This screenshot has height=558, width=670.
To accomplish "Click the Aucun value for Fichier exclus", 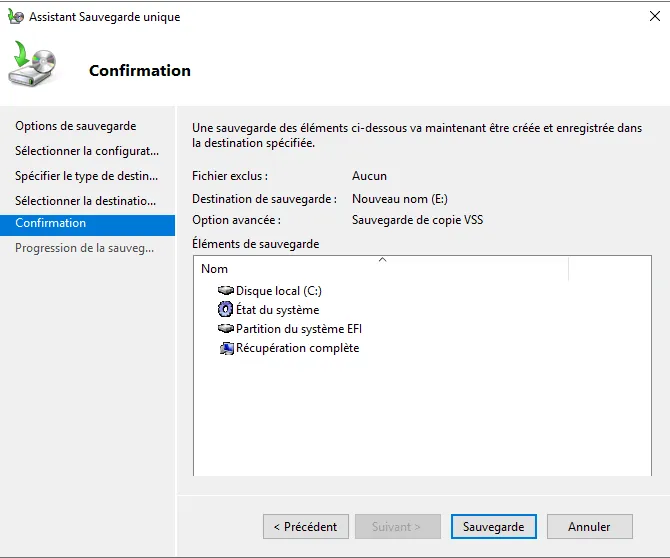I will click(x=369, y=176).
